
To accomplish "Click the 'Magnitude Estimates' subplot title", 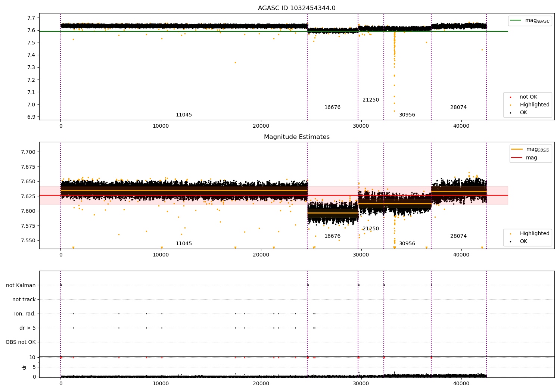I will (296, 137).
